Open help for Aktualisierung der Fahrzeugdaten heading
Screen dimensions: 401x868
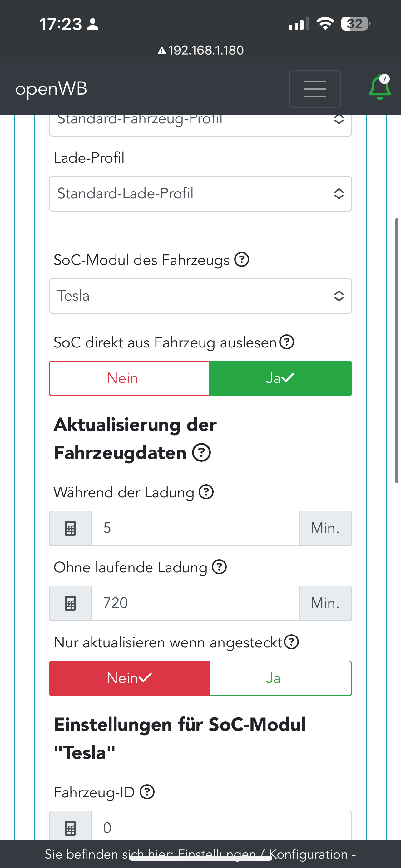click(201, 452)
